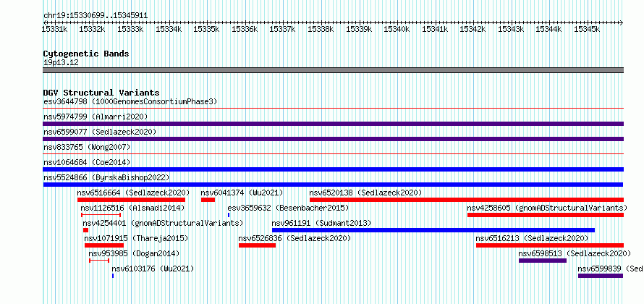Screen dimensions: 644x304
Task: Click the nsv953985 (Dogan2014) label
Action: [135, 253]
